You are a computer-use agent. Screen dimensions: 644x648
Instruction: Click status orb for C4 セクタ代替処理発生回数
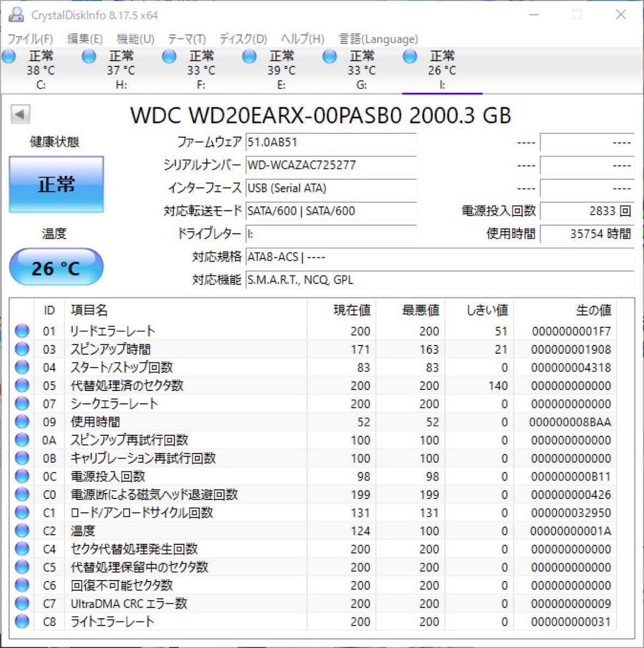(22, 549)
